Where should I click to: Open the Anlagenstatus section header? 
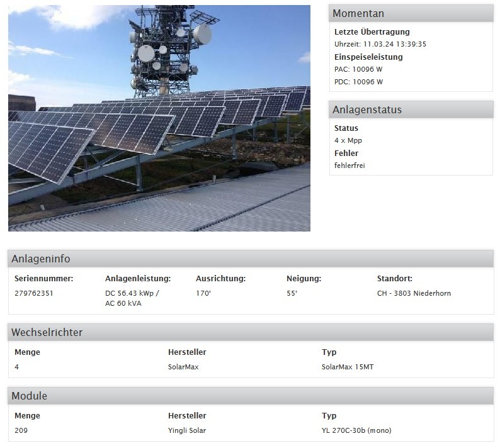[366, 110]
